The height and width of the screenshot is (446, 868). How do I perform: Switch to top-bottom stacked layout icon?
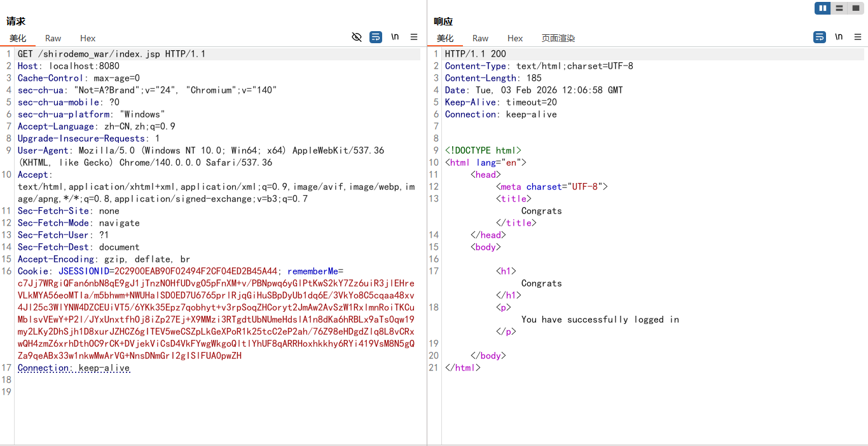tap(839, 8)
